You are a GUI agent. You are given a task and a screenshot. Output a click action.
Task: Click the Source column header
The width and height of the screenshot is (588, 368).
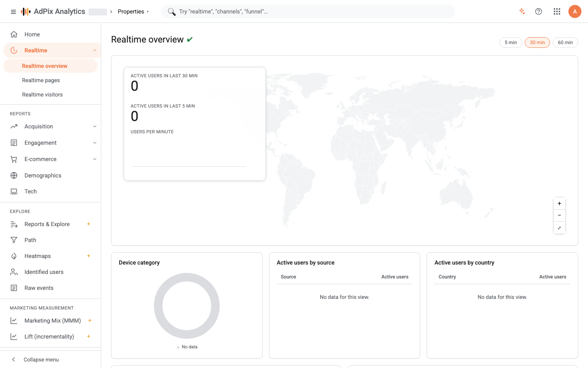pyautogui.click(x=288, y=277)
